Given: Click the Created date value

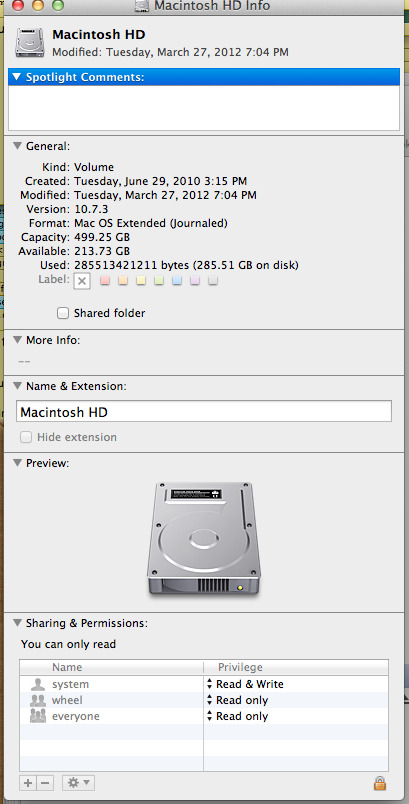Looking at the screenshot, I should pyautogui.click(x=160, y=181).
